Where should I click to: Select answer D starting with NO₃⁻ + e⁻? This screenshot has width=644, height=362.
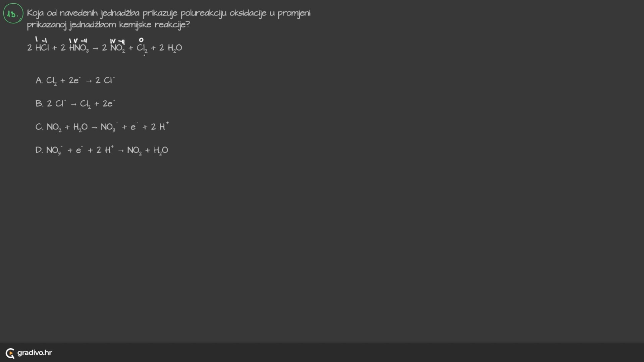tap(102, 150)
